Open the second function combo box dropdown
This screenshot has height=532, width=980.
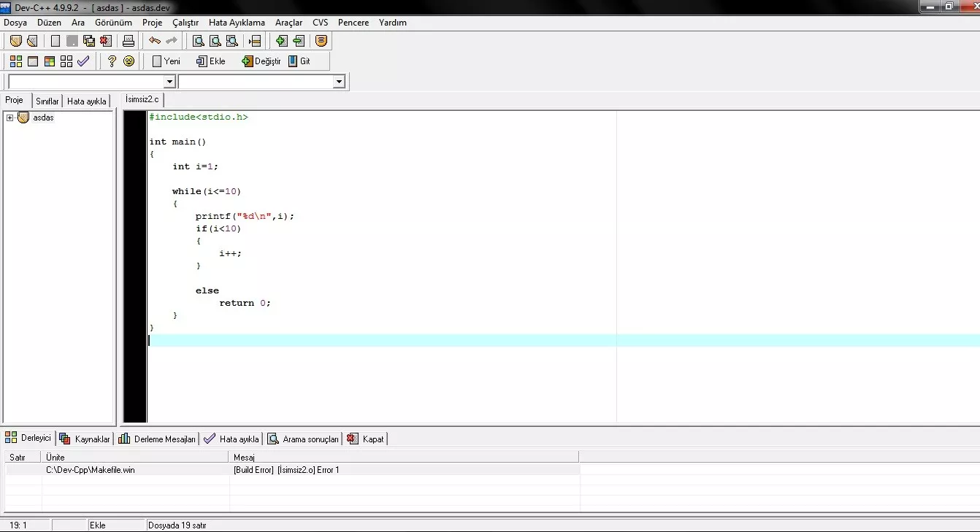point(338,82)
